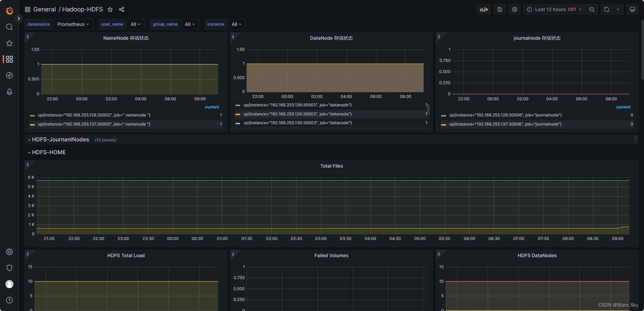Toggle namenode 192.168.255.128:30002 series

(94, 115)
